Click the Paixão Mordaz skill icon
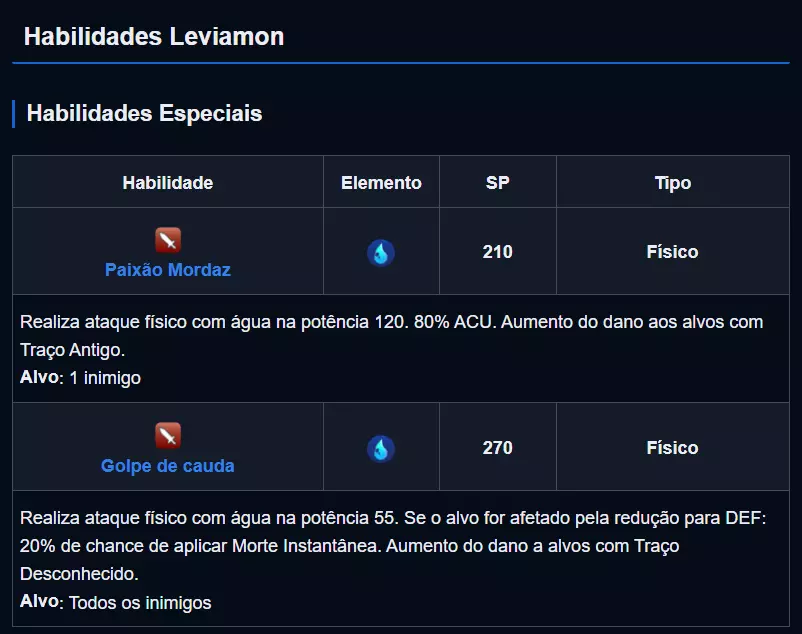The height and width of the screenshot is (634, 802). pyautogui.click(x=168, y=240)
